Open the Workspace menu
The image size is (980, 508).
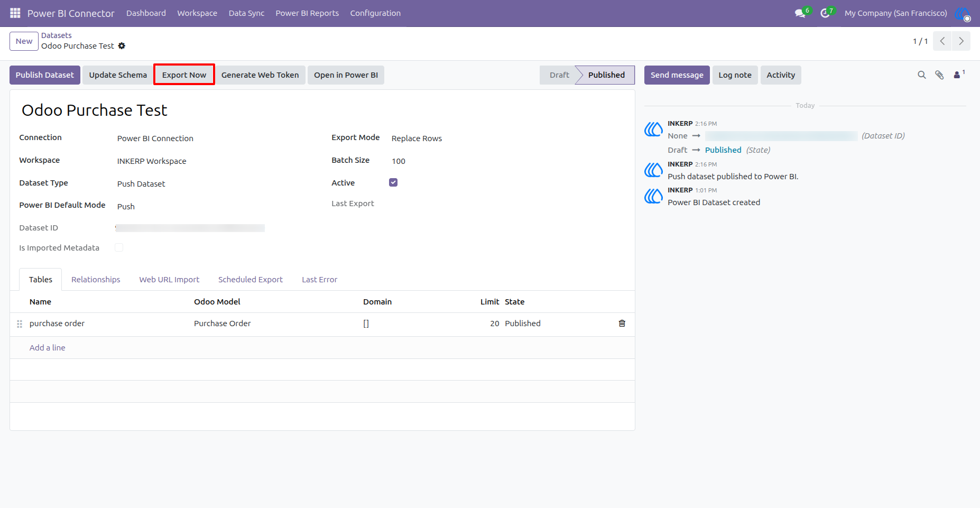197,13
